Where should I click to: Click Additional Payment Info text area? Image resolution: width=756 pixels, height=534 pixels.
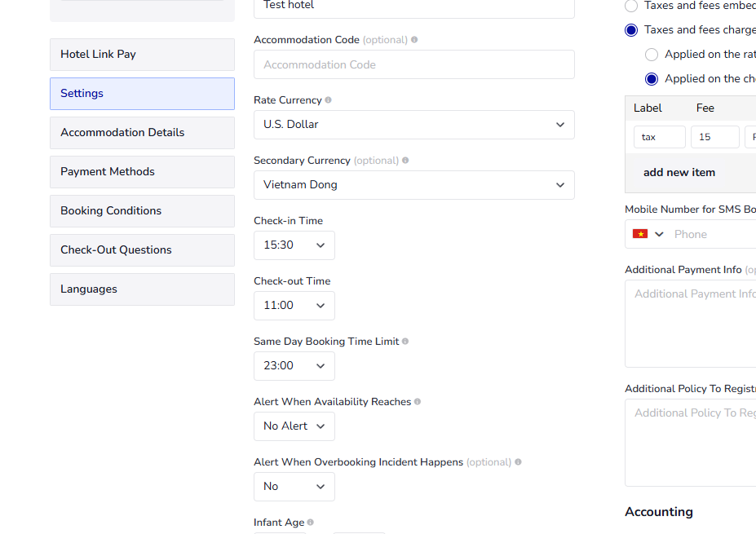point(691,324)
